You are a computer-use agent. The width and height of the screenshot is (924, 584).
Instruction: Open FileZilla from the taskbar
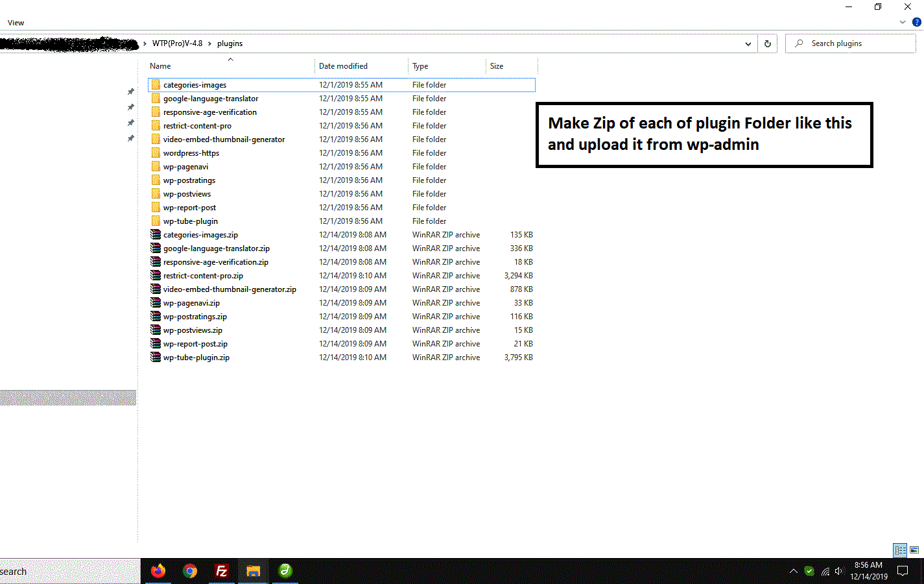tap(221, 571)
